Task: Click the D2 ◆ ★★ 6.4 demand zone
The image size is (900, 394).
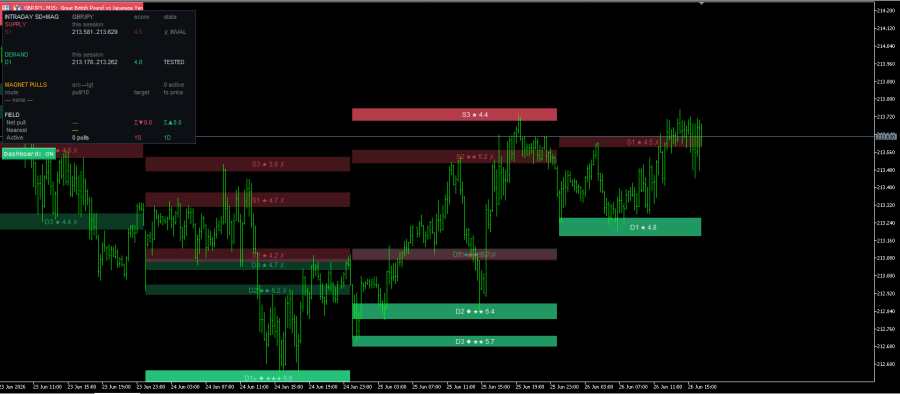Action: (455, 311)
